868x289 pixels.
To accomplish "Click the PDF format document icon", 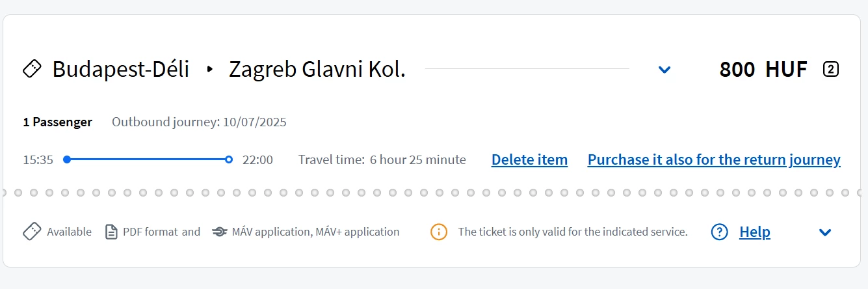I will click(112, 232).
